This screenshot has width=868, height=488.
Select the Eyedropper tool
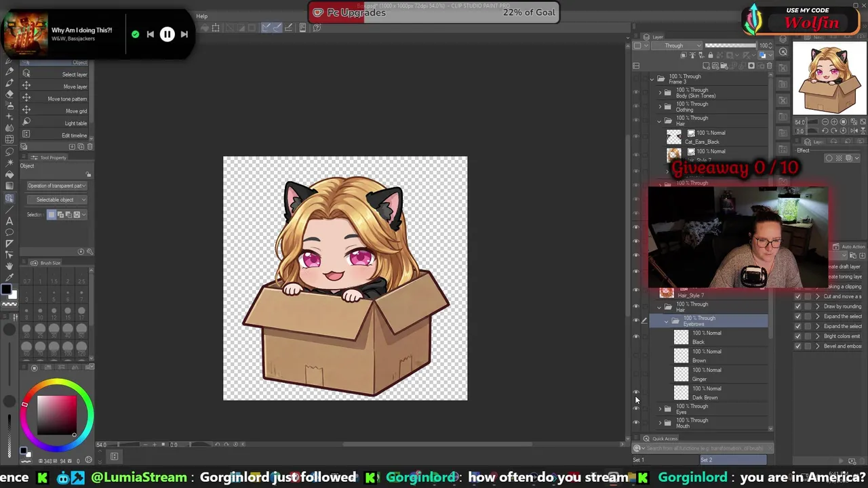point(9,278)
